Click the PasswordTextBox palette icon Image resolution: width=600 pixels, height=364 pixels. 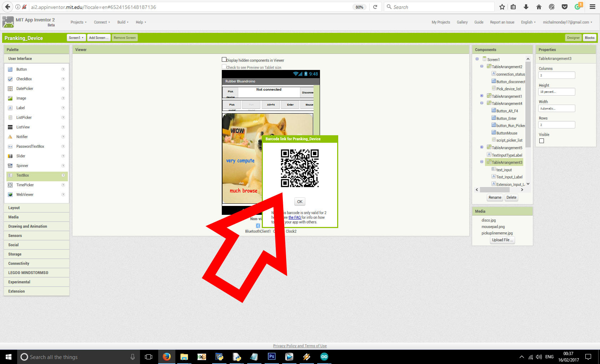[10, 146]
